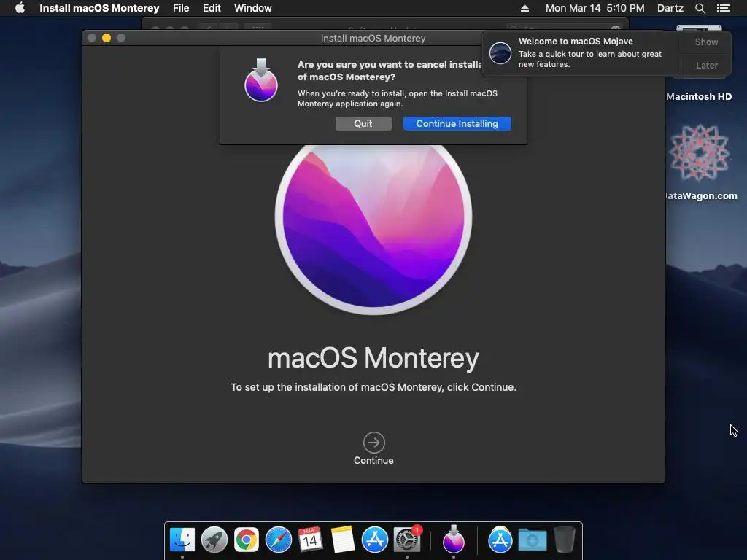The image size is (747, 560).
Task: Click the installer icon in cancel dialog
Action: pyautogui.click(x=261, y=80)
